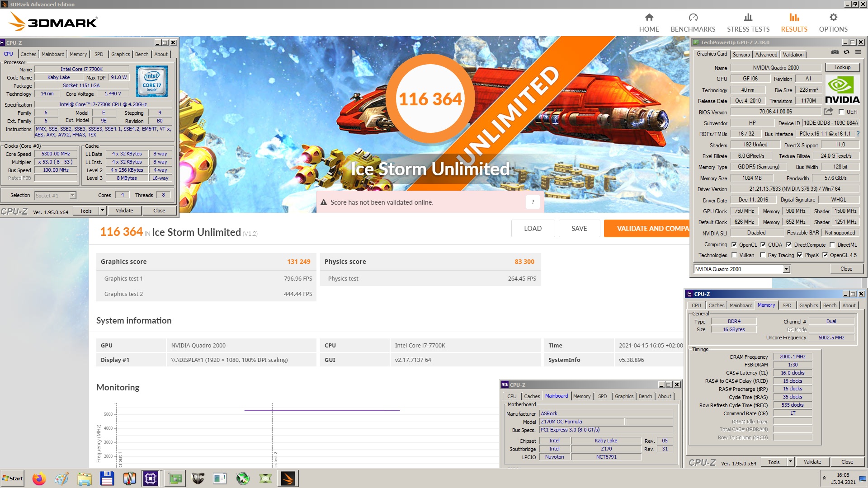
Task: Toggle the OpenGL 4.5 checkbox
Action: [x=825, y=255]
